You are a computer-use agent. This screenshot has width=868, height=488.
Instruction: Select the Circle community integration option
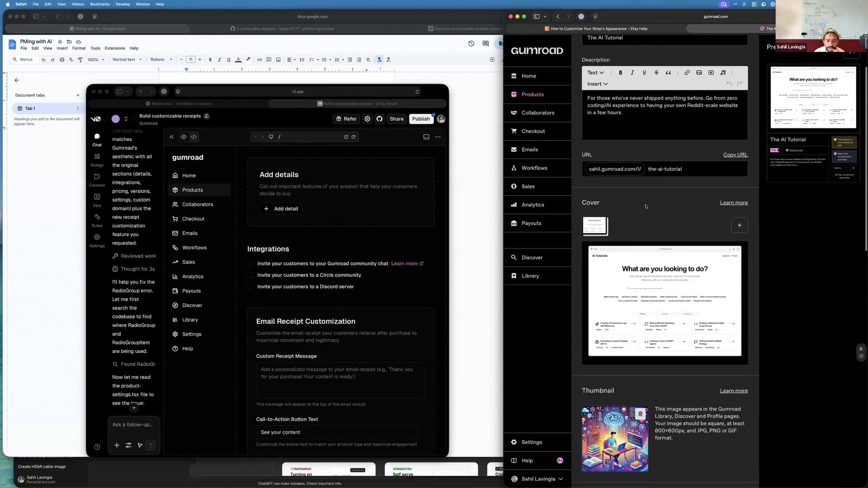coord(250,275)
